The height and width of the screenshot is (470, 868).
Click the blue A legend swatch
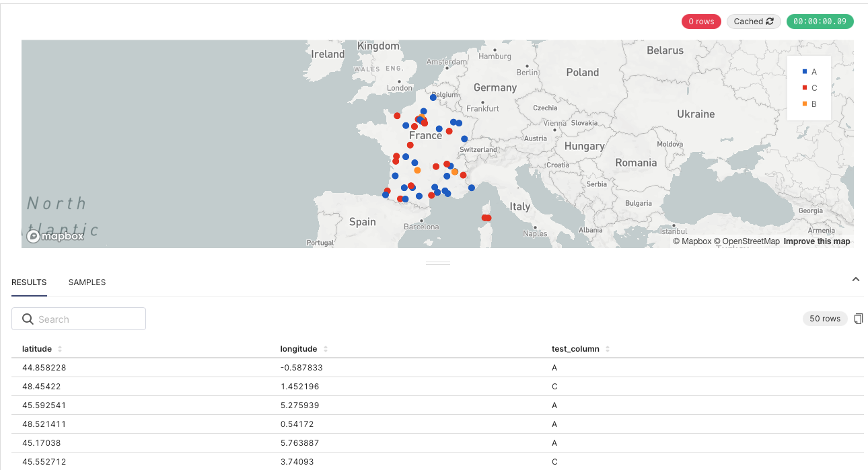pos(805,71)
